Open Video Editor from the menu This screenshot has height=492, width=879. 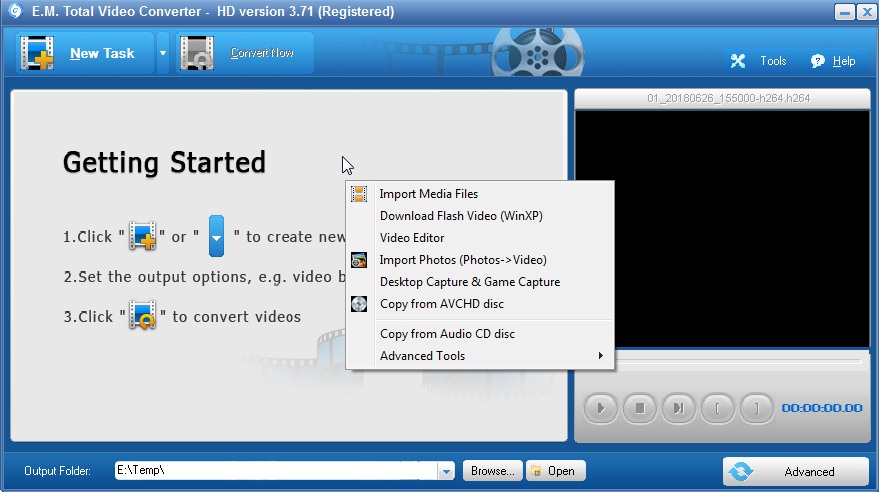coord(412,238)
